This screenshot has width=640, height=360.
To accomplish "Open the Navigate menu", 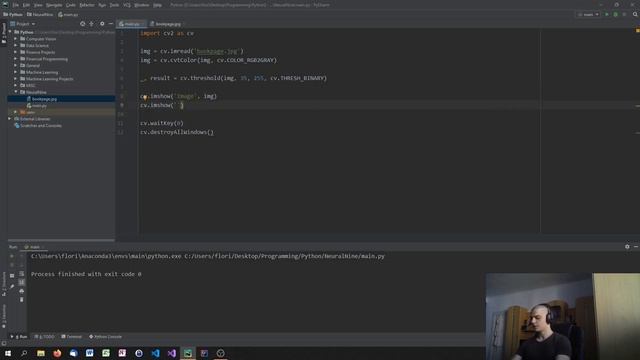I will 54,5.
